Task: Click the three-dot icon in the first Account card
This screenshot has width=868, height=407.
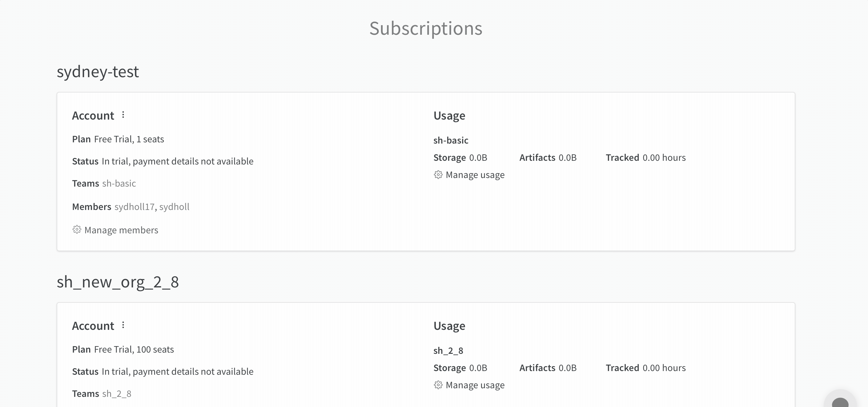Action: [123, 115]
